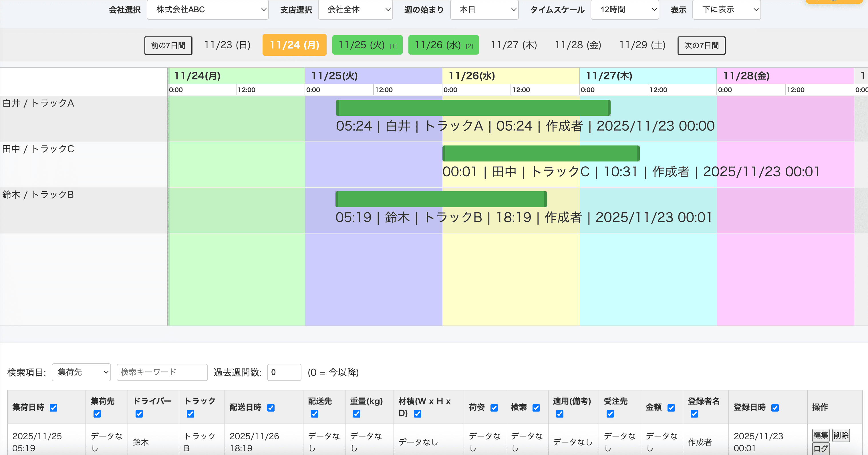Uncheck the 重量(kg) column checkbox
This screenshot has width=868, height=455.
(x=356, y=414)
